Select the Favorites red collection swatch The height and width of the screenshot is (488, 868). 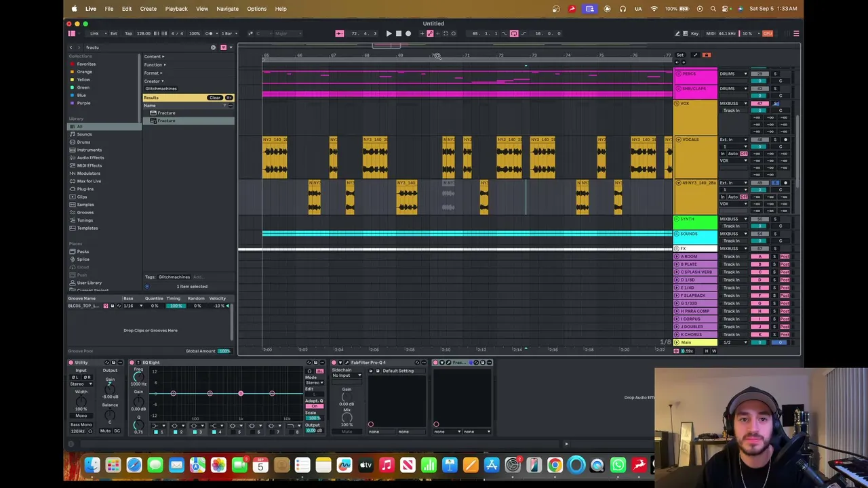[x=73, y=64]
